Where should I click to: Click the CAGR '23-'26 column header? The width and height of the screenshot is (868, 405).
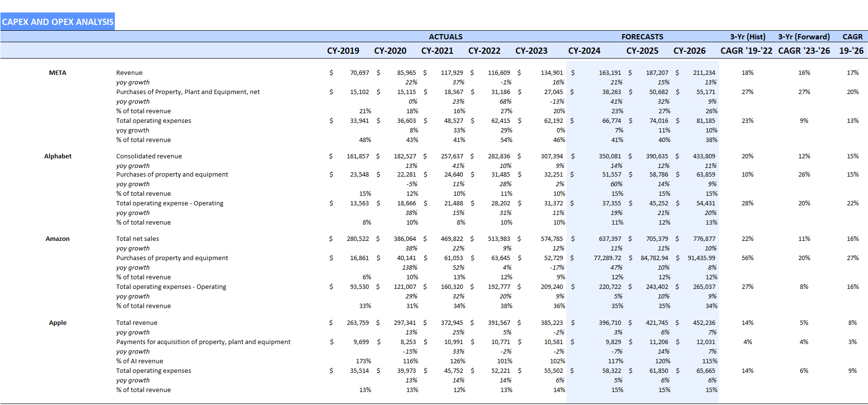pyautogui.click(x=804, y=51)
